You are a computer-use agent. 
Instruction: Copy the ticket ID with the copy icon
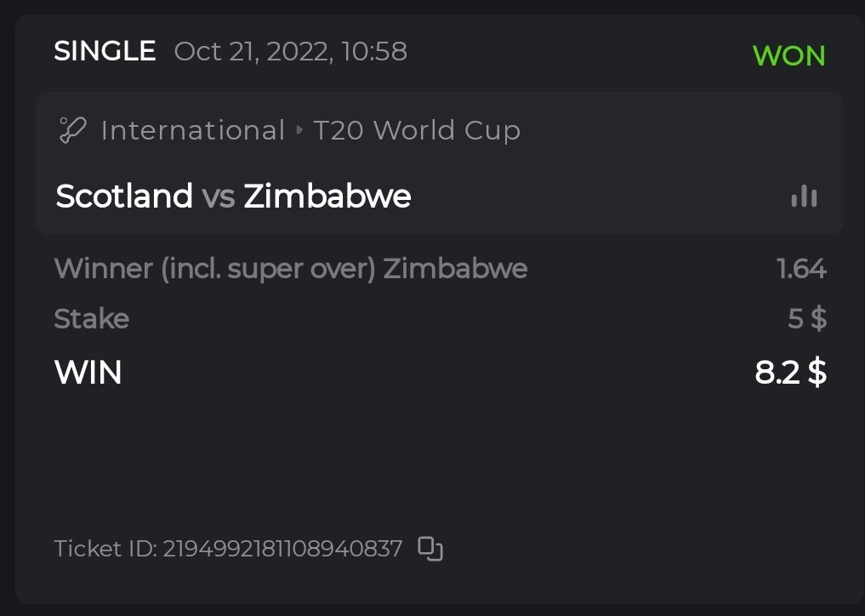point(430,549)
